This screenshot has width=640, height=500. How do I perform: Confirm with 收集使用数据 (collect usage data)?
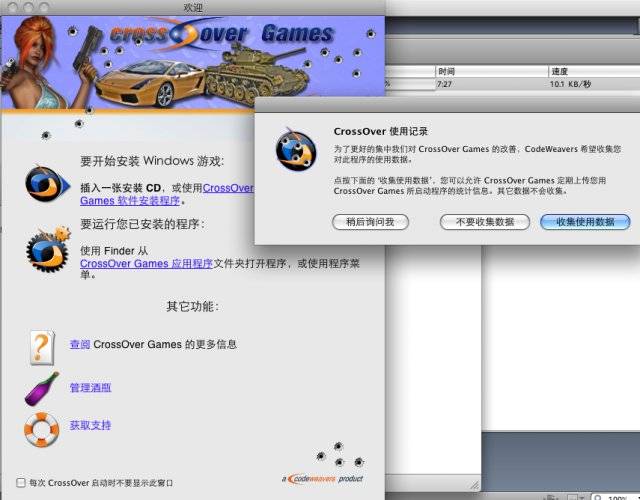point(584,222)
